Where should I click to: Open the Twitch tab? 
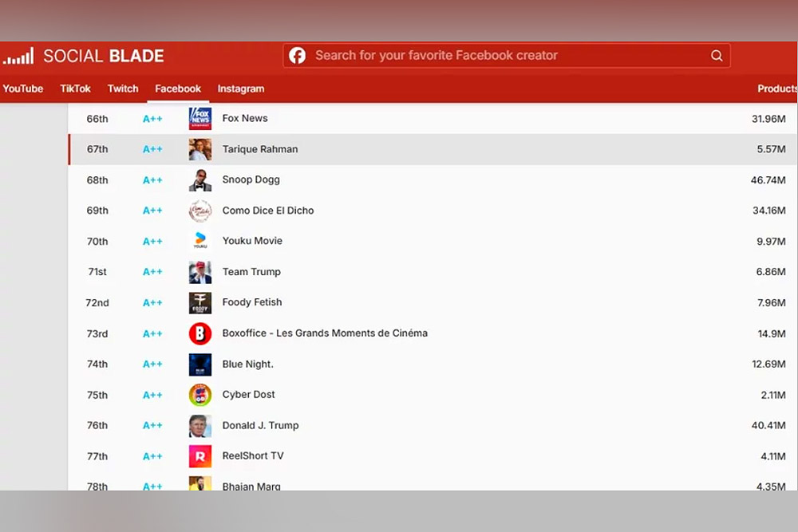(123, 89)
